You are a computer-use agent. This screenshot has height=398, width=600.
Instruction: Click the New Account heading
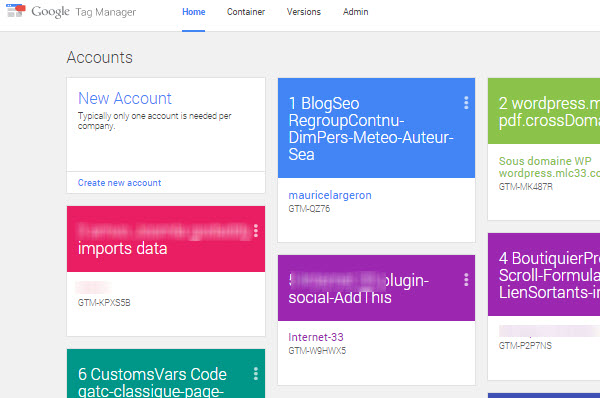point(125,98)
